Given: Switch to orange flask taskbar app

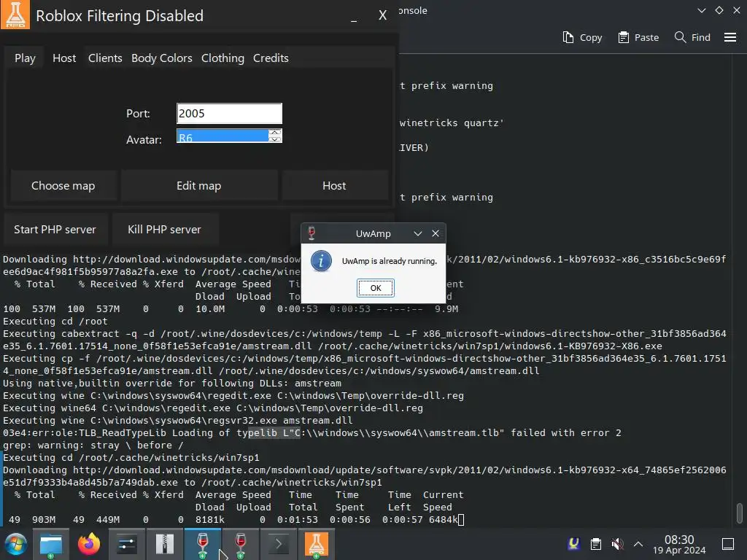Looking at the screenshot, I should (317, 544).
